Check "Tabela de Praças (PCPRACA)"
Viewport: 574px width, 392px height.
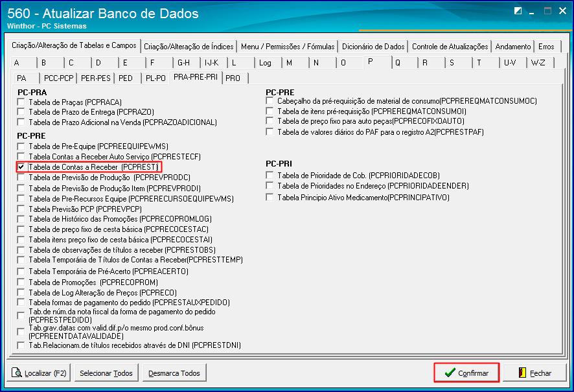[x=20, y=102]
